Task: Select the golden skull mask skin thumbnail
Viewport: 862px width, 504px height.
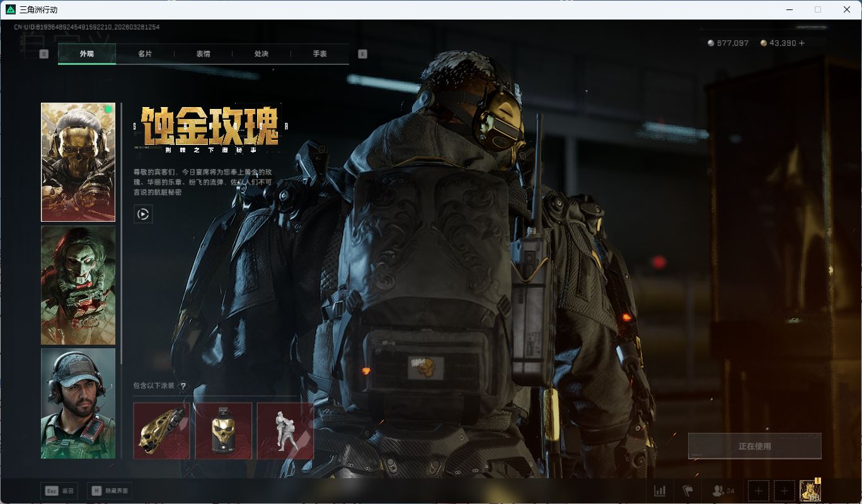Action: [x=78, y=163]
